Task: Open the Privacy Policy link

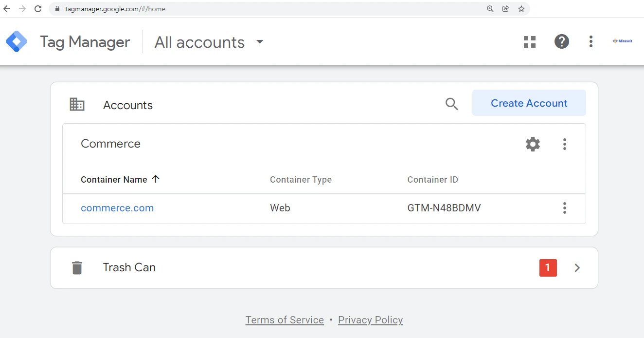Action: 370,320
